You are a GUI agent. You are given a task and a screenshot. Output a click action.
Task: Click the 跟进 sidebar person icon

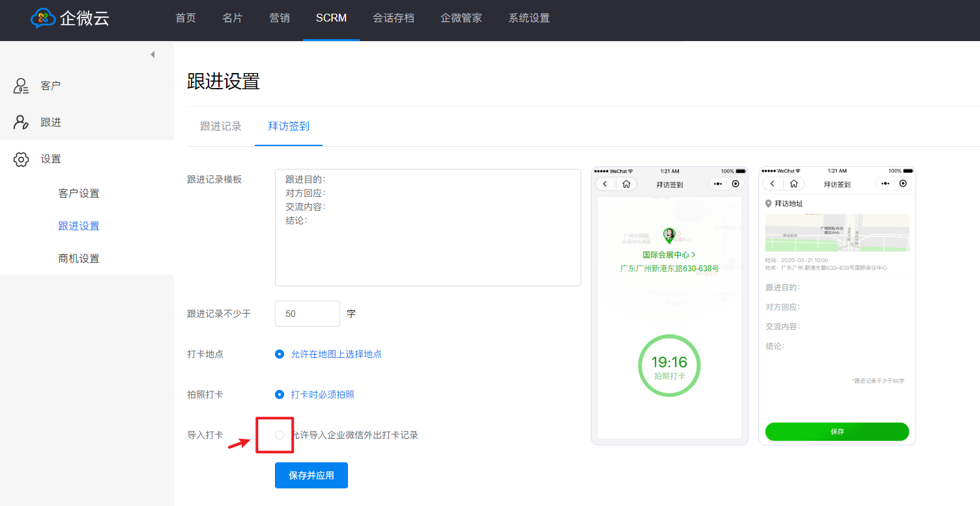(x=22, y=123)
